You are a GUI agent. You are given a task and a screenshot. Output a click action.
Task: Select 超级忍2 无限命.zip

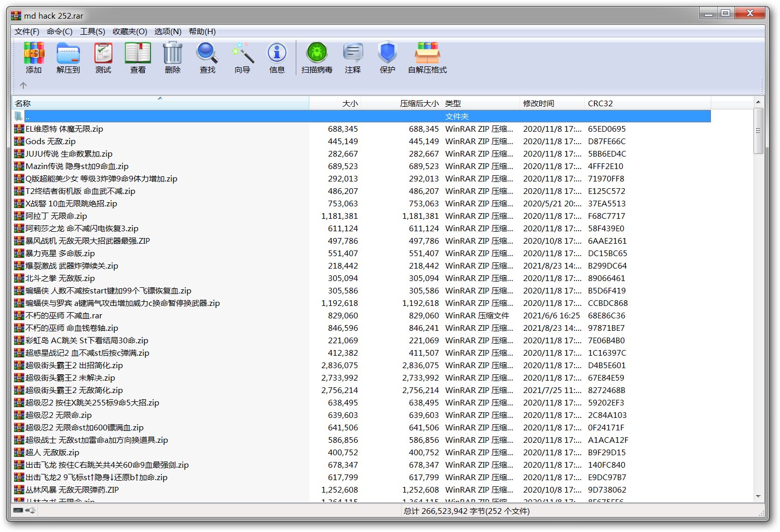[x=362, y=415]
